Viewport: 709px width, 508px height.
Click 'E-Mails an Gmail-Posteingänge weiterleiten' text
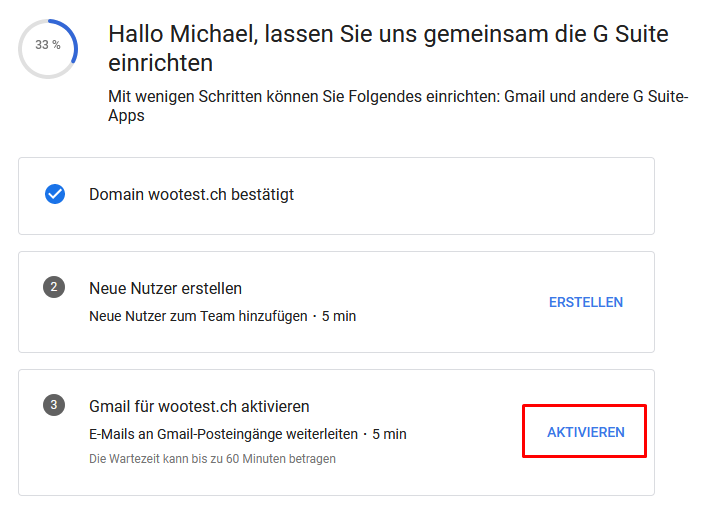pyautogui.click(x=223, y=434)
